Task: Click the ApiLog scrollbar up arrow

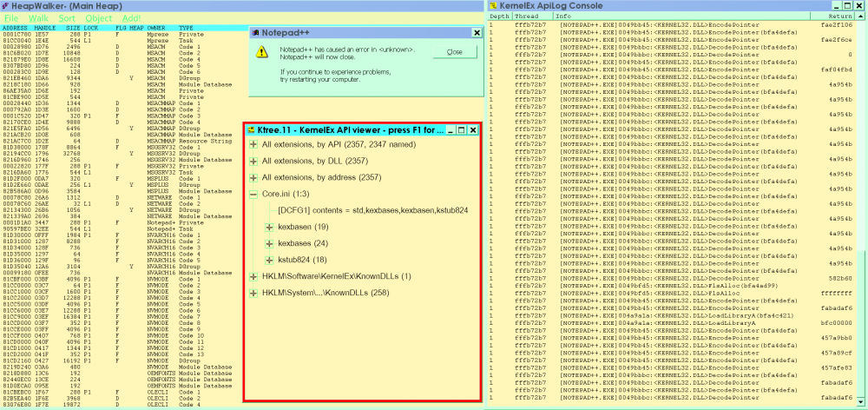Action: click(861, 16)
